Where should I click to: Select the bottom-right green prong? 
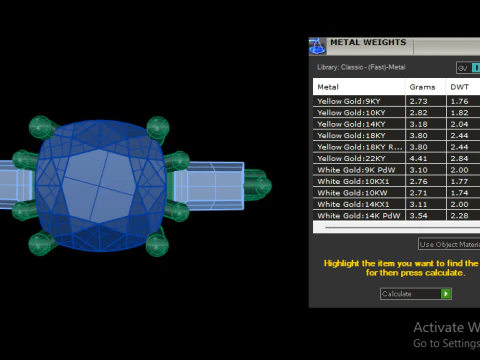click(x=157, y=244)
